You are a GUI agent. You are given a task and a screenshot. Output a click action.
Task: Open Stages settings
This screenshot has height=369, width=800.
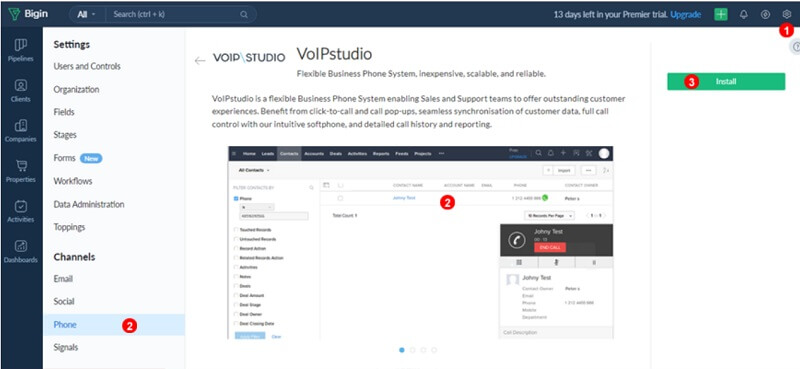[x=65, y=135]
